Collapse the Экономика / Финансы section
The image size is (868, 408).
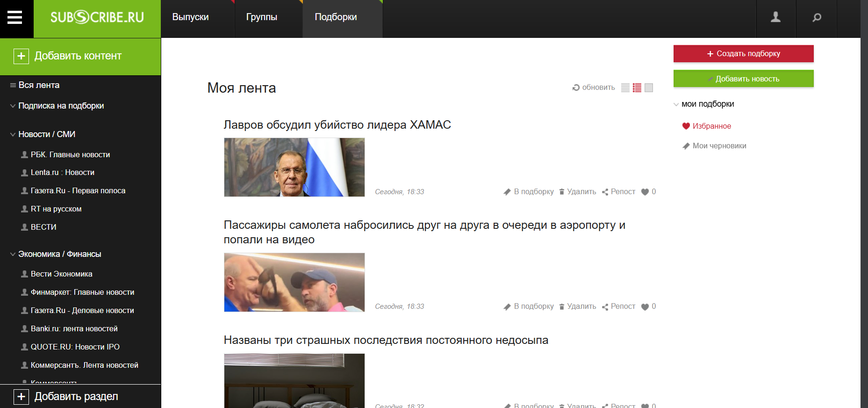tap(13, 255)
